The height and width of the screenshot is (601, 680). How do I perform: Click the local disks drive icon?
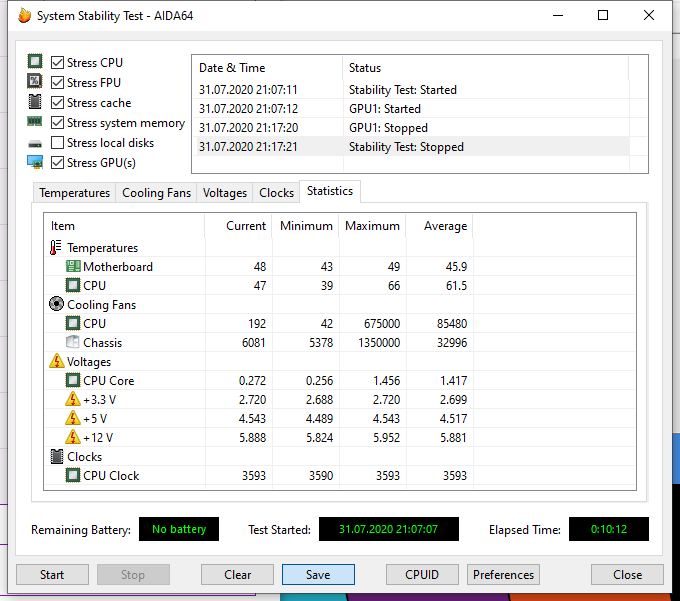click(35, 144)
